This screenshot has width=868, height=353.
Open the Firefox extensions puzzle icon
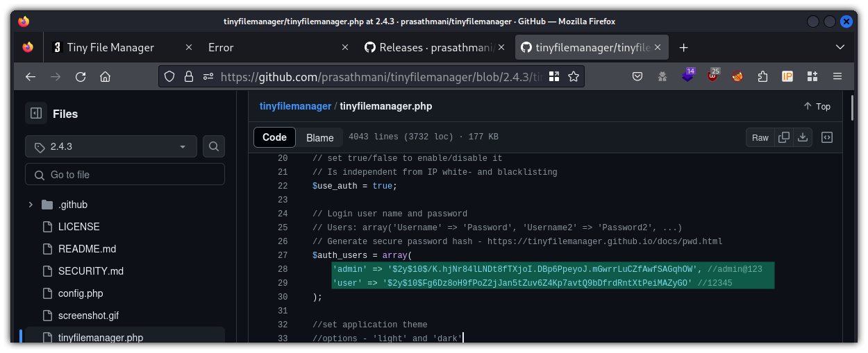tap(762, 76)
